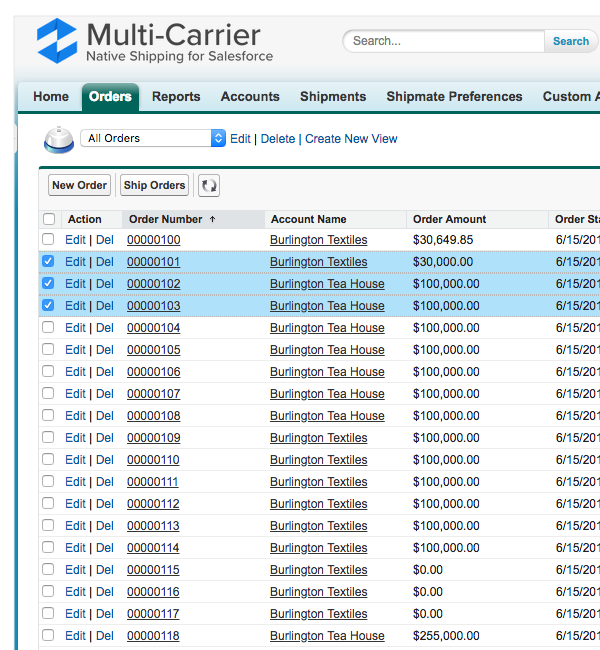Check the box for order 00000100

click(48, 239)
